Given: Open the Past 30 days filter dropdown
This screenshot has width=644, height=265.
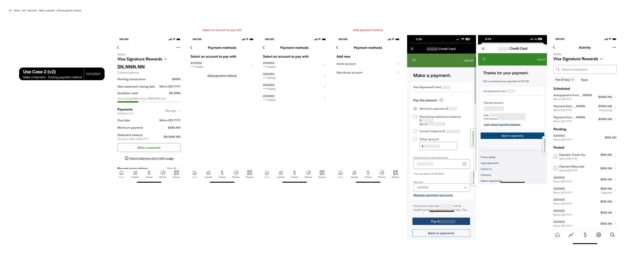Looking at the screenshot, I should 565,80.
